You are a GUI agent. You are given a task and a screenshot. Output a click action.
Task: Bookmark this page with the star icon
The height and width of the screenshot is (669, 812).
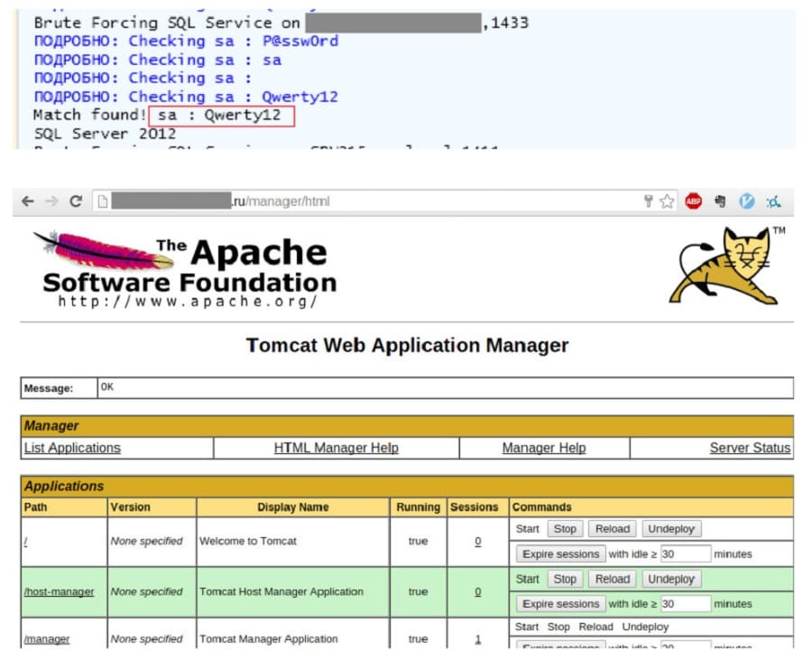[667, 201]
